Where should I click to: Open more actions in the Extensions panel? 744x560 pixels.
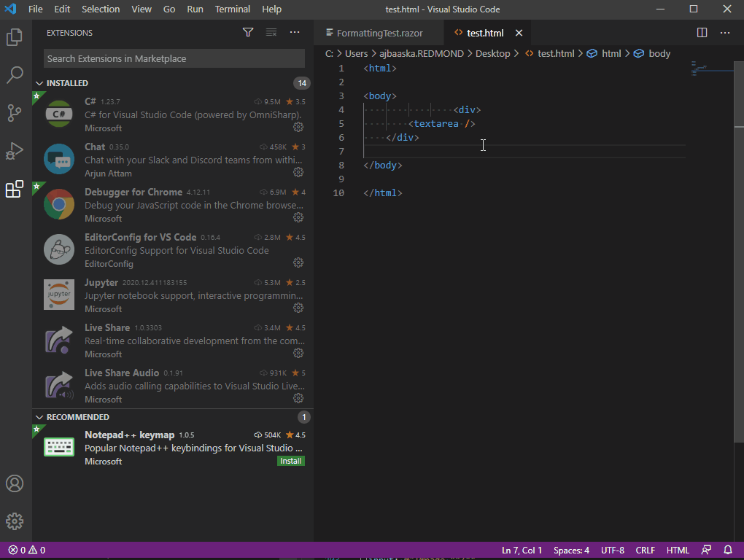coord(295,32)
